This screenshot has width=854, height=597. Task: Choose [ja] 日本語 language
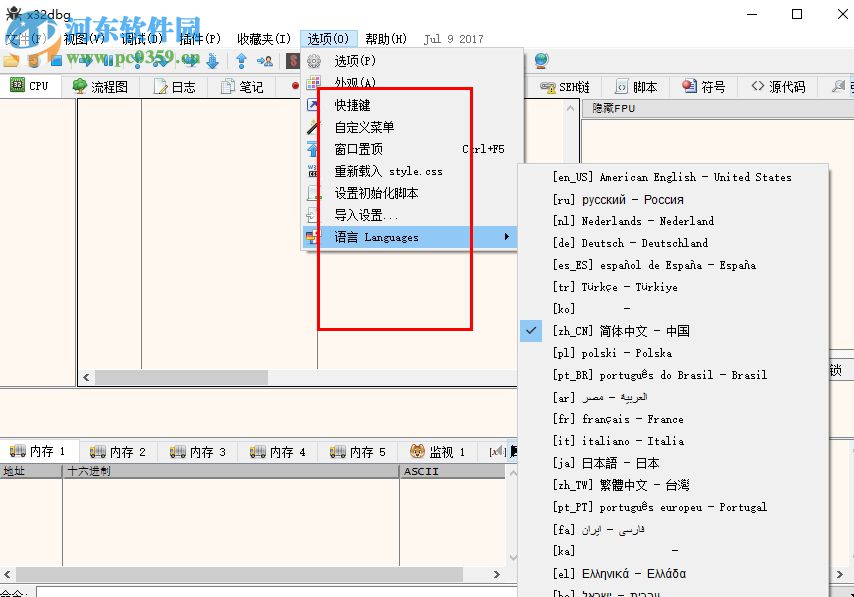673,462
